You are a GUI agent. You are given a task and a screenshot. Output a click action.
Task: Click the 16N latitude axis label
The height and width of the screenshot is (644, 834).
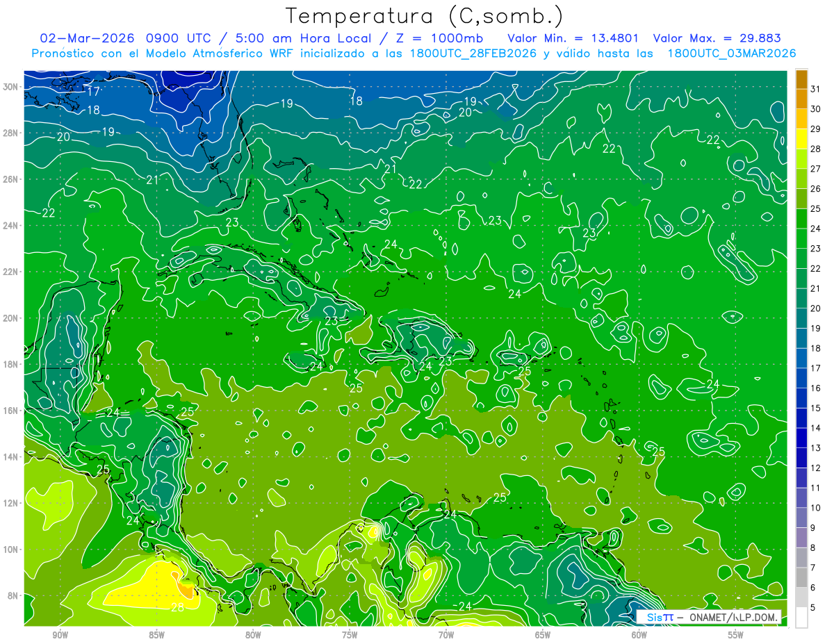11,411
